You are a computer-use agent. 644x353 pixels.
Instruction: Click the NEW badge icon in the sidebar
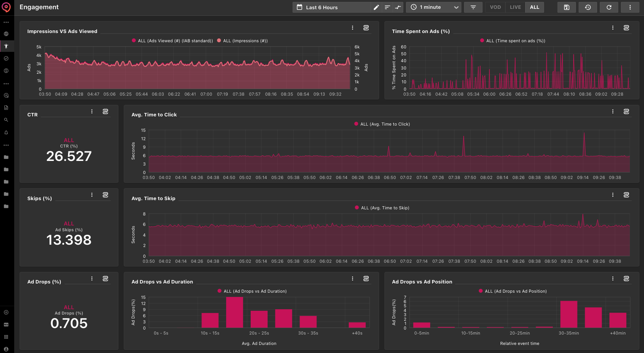[x=6, y=325]
